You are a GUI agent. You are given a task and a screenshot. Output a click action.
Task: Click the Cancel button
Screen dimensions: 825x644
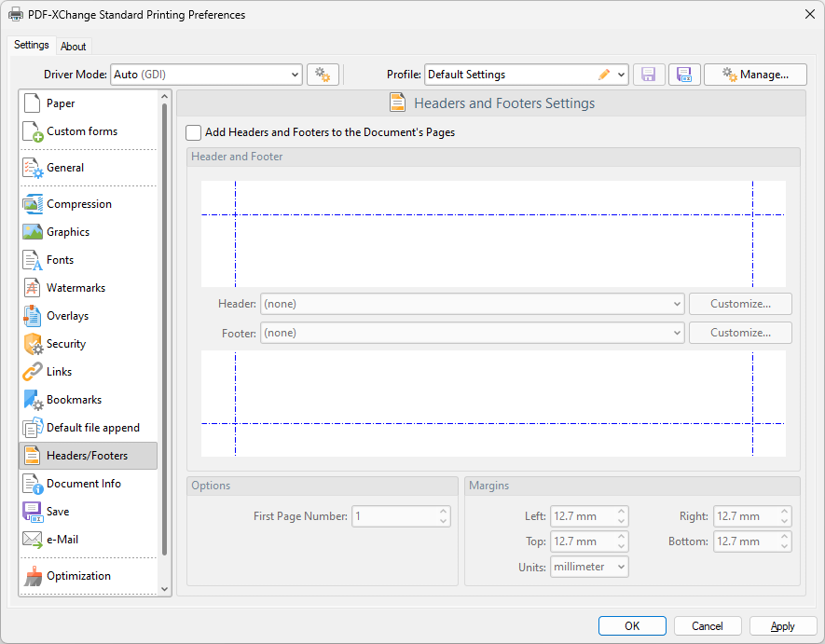coord(708,626)
